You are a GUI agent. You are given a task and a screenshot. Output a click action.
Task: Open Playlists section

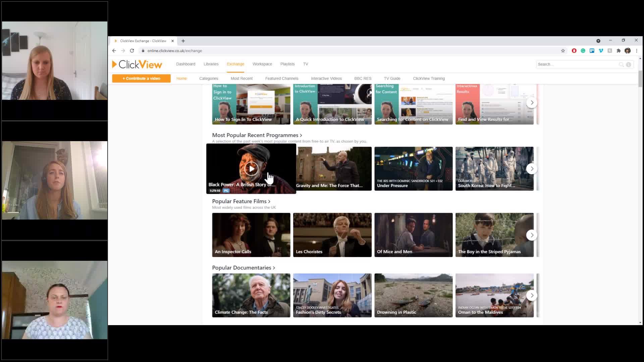pyautogui.click(x=287, y=64)
